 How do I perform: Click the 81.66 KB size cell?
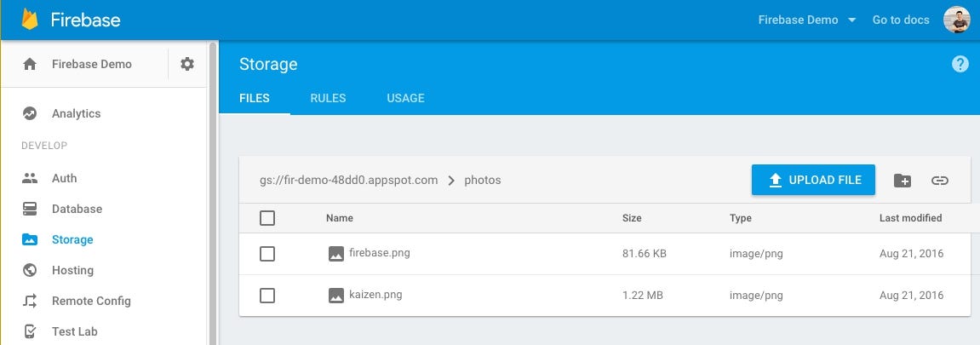point(645,254)
